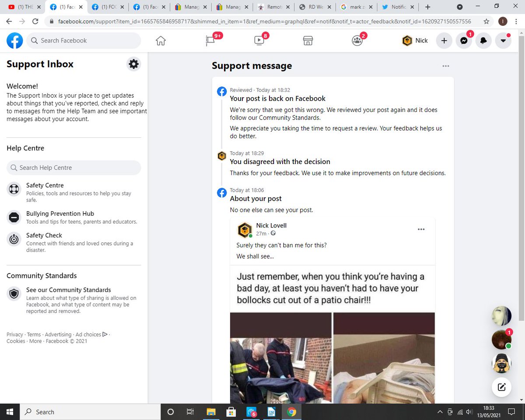
Task: Open Nick Lovell post three-dot menu
Action: coord(421,229)
